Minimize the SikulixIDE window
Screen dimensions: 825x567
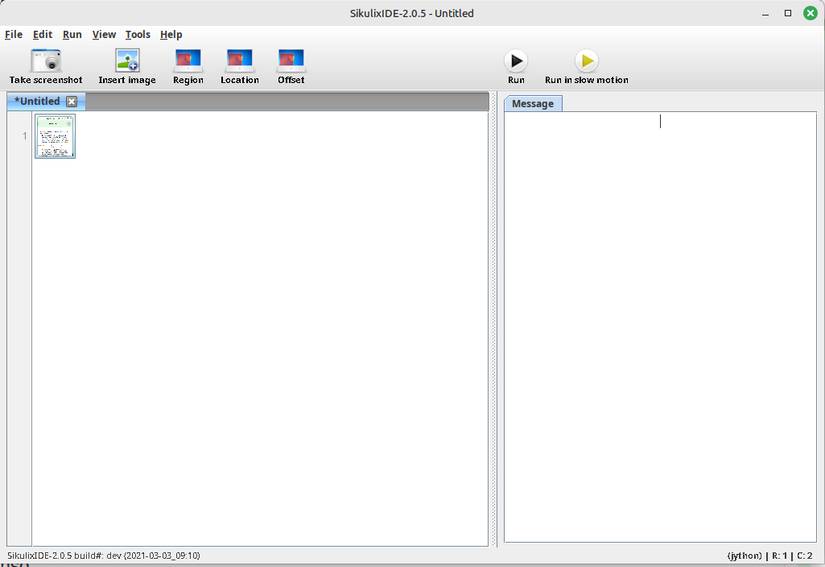pyautogui.click(x=766, y=14)
